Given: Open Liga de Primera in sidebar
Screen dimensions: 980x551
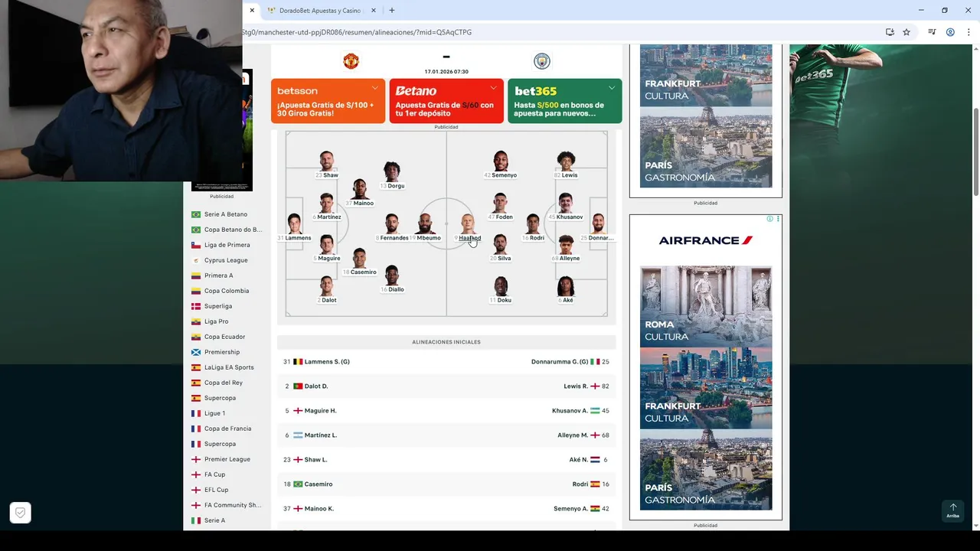Looking at the screenshot, I should click(227, 245).
